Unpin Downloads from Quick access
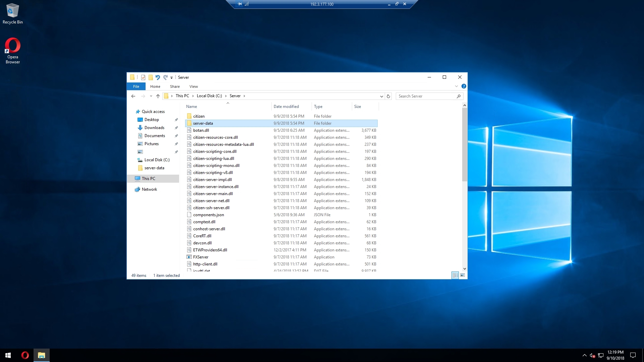 click(x=176, y=128)
